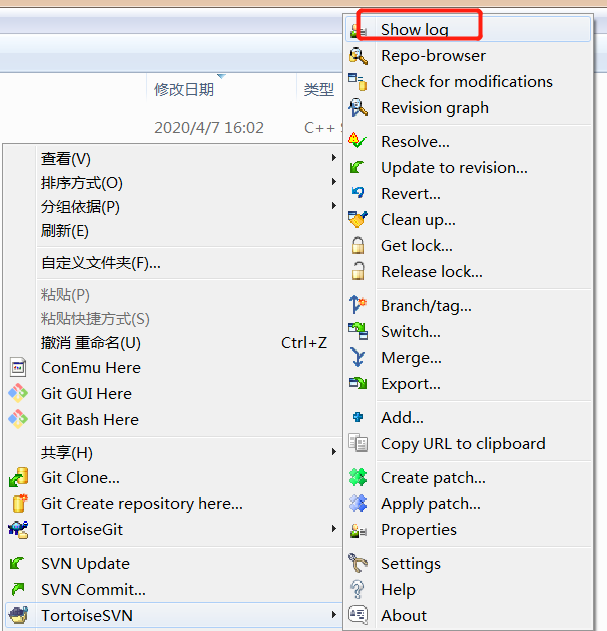The height and width of the screenshot is (631, 607).
Task: Click the Create patch green icon
Action: 358,477
